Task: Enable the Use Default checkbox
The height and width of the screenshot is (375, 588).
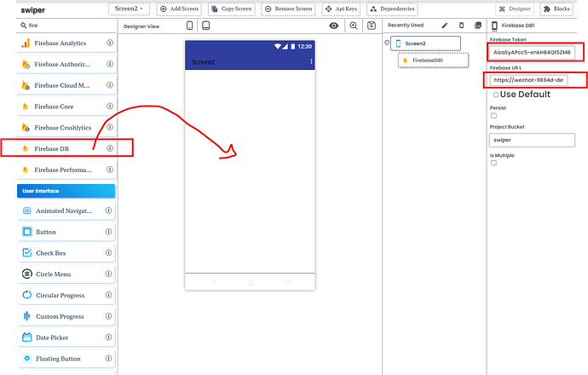Action: pos(496,95)
